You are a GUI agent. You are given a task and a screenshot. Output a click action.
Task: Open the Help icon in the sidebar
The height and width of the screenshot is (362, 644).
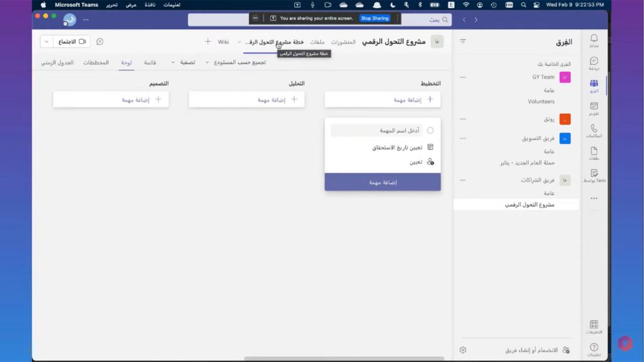pos(594,349)
